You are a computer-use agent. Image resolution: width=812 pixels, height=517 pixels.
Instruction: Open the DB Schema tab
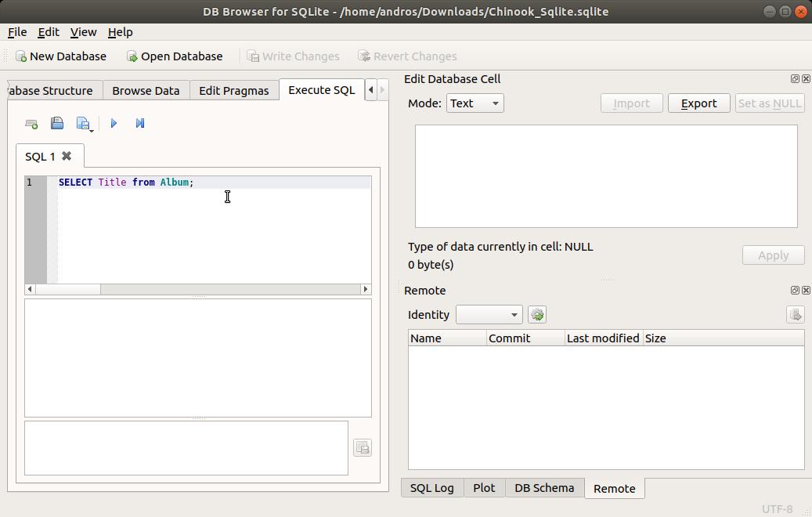pyautogui.click(x=544, y=487)
